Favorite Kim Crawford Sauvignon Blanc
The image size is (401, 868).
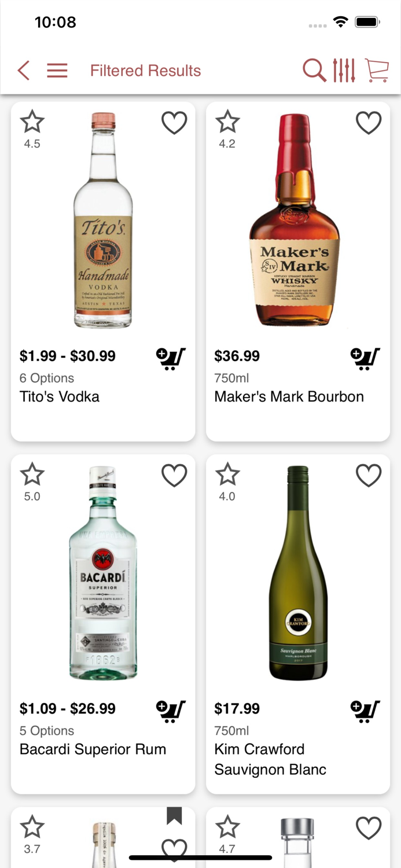(369, 475)
